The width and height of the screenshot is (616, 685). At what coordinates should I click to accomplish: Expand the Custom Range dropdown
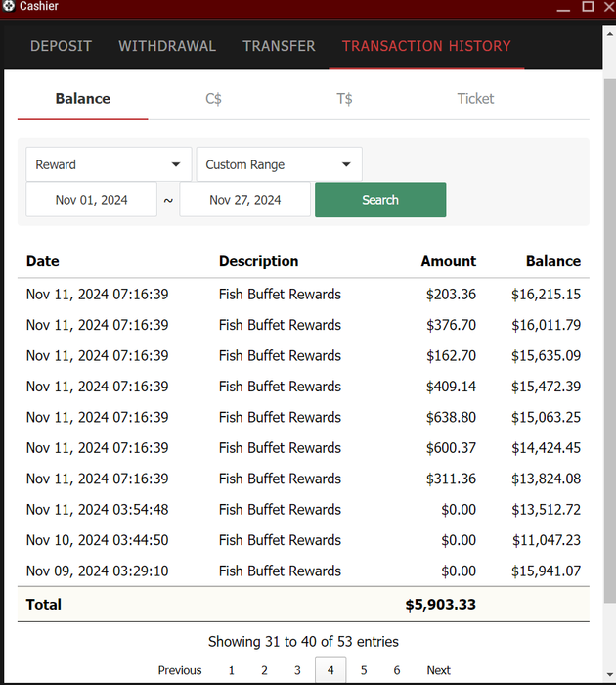click(x=279, y=164)
